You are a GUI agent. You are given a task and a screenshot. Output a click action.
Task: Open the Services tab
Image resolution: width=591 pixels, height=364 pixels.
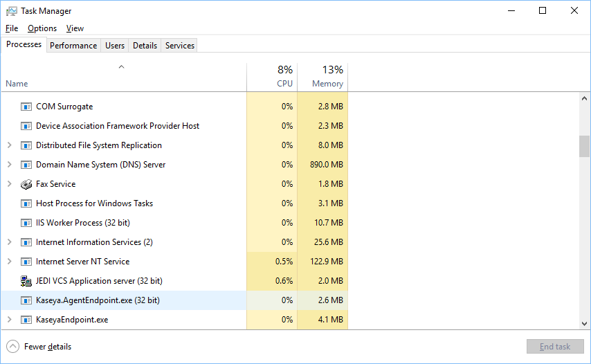(x=180, y=46)
